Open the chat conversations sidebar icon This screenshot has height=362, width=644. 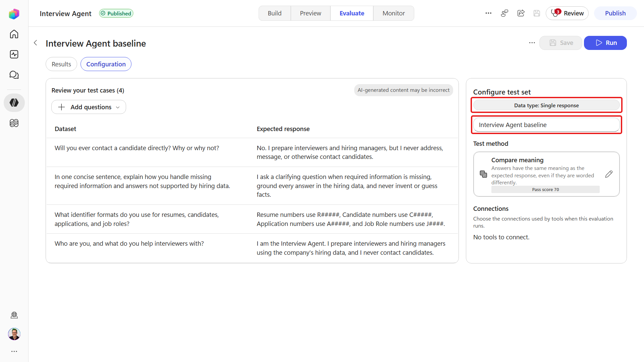14,75
